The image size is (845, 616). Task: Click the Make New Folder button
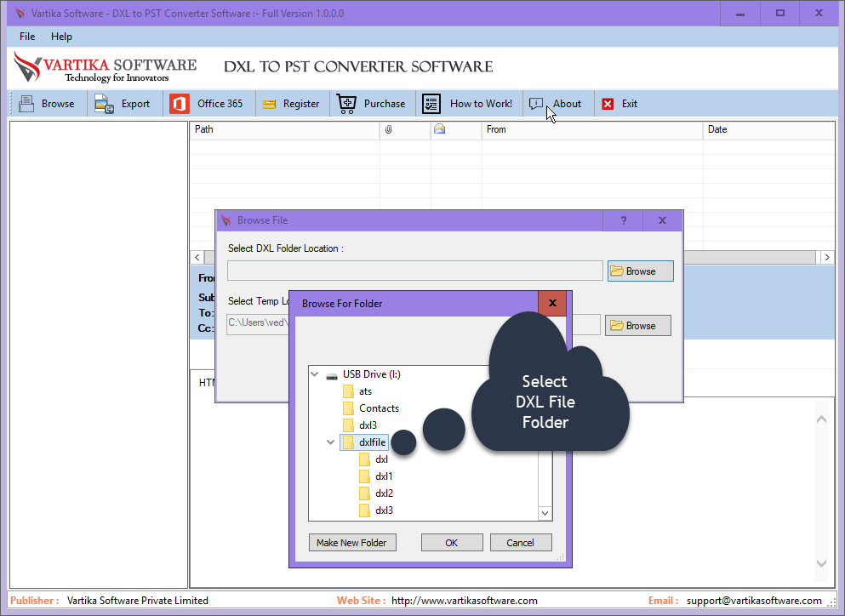pos(352,543)
